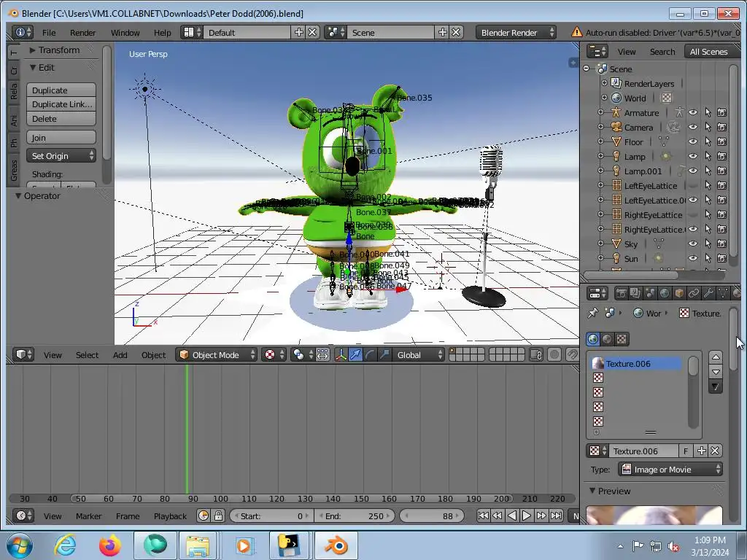Hide the Floor object via eye icon
Viewport: 747px width, 560px height.
tap(693, 141)
